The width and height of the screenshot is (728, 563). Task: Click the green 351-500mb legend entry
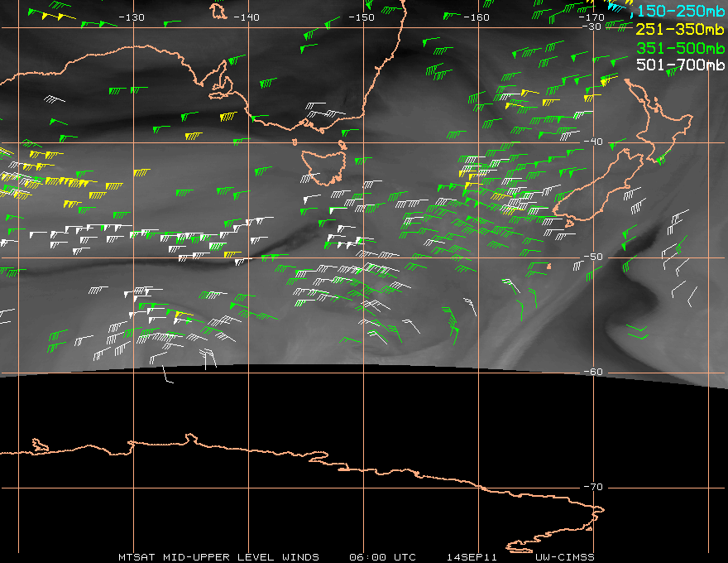678,48
